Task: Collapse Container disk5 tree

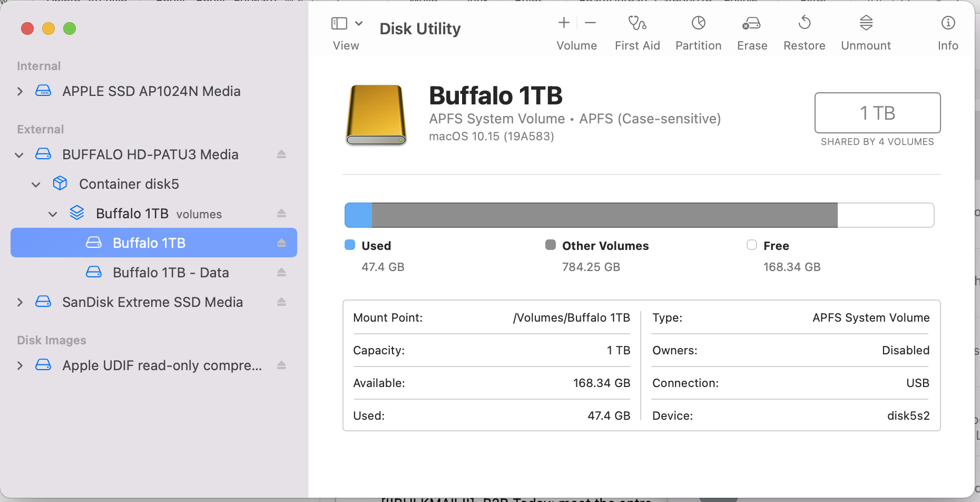Action: pyautogui.click(x=36, y=185)
